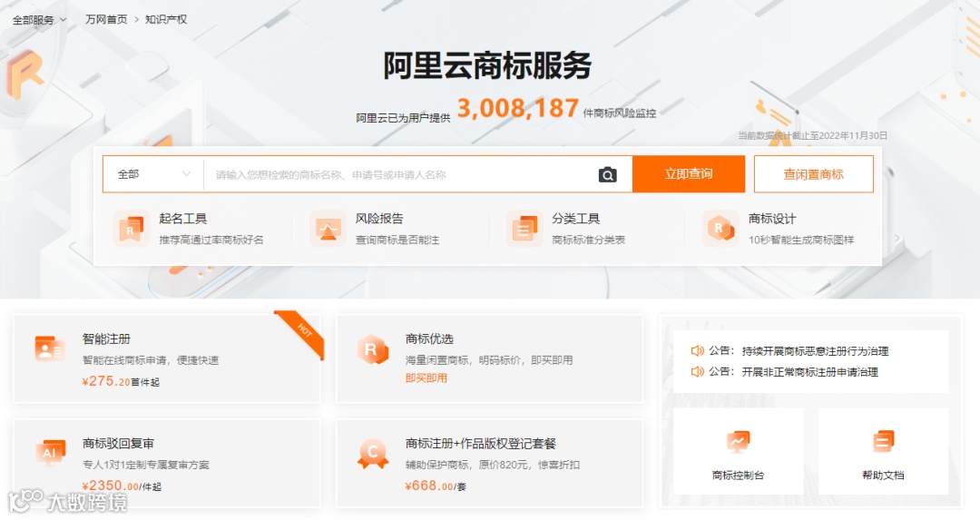Click the ¥275.20 price text

click(106, 381)
